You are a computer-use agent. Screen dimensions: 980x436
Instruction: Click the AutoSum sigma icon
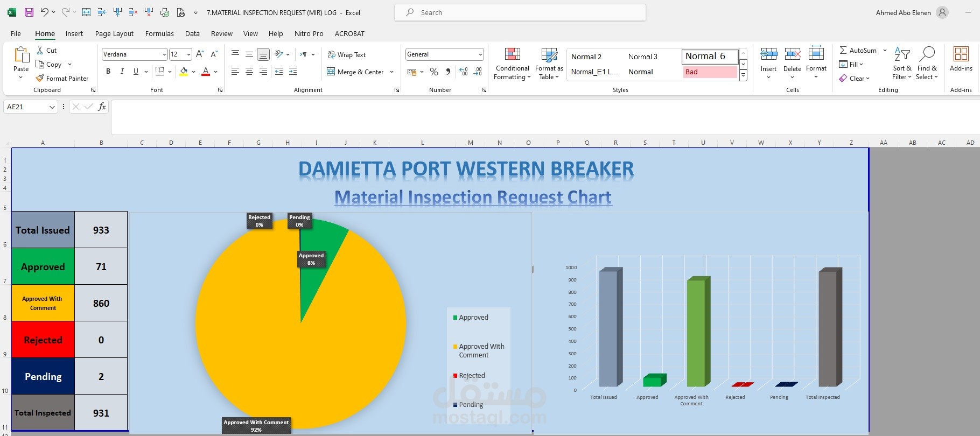(x=843, y=50)
